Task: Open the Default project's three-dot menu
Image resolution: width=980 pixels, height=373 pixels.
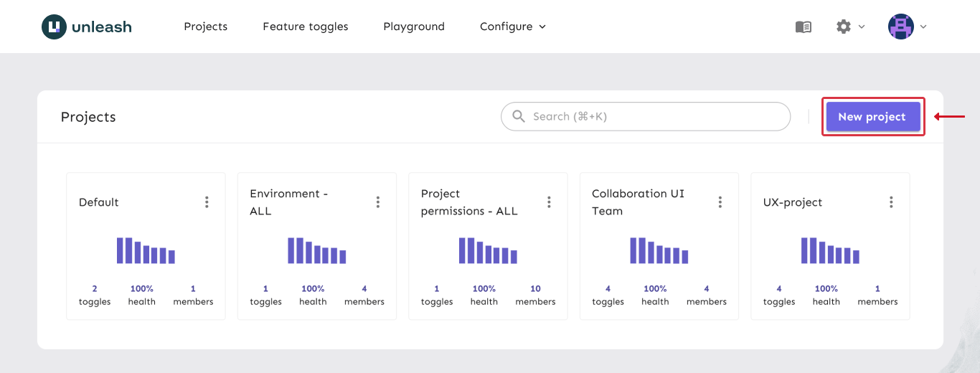Action: click(207, 202)
